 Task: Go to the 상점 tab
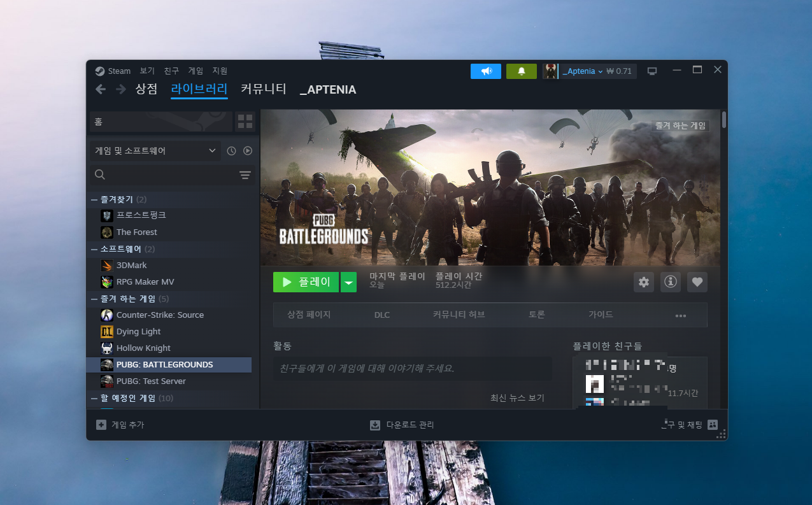[146, 89]
